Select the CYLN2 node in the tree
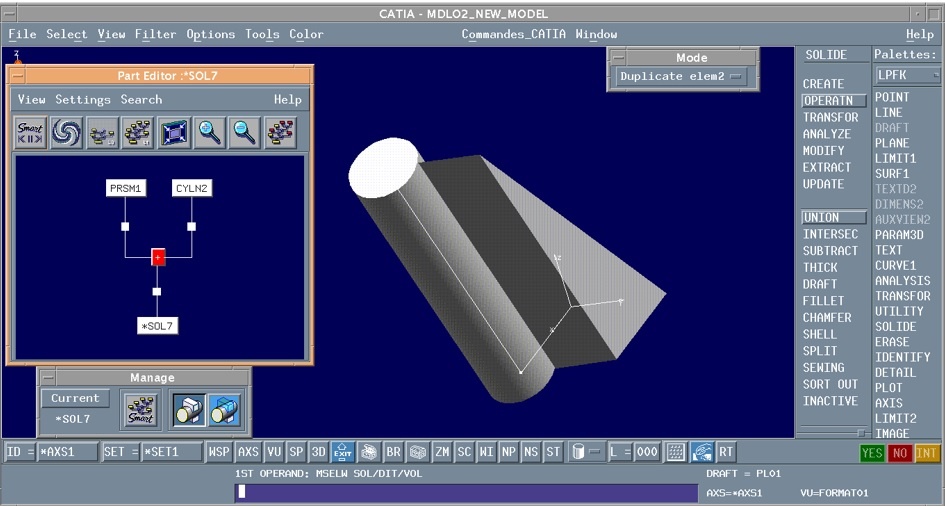The height and width of the screenshot is (506, 945). (x=192, y=189)
